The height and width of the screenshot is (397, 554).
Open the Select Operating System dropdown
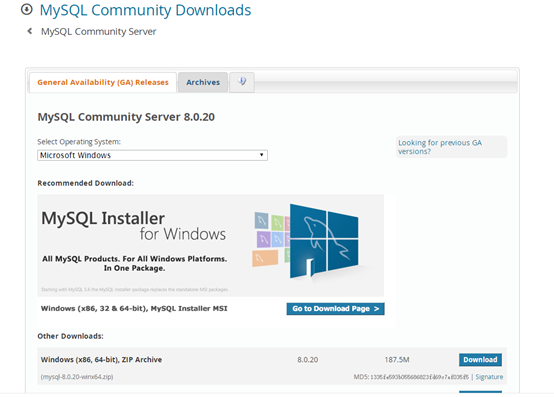[x=152, y=155]
